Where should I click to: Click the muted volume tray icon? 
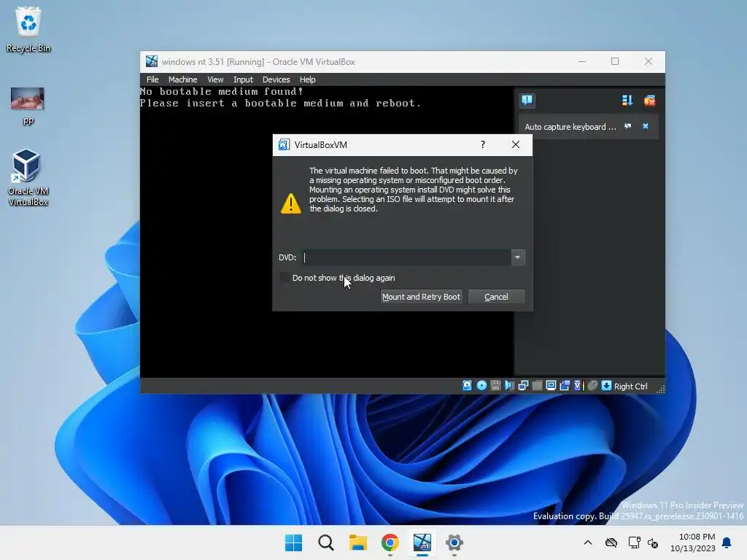click(653, 542)
